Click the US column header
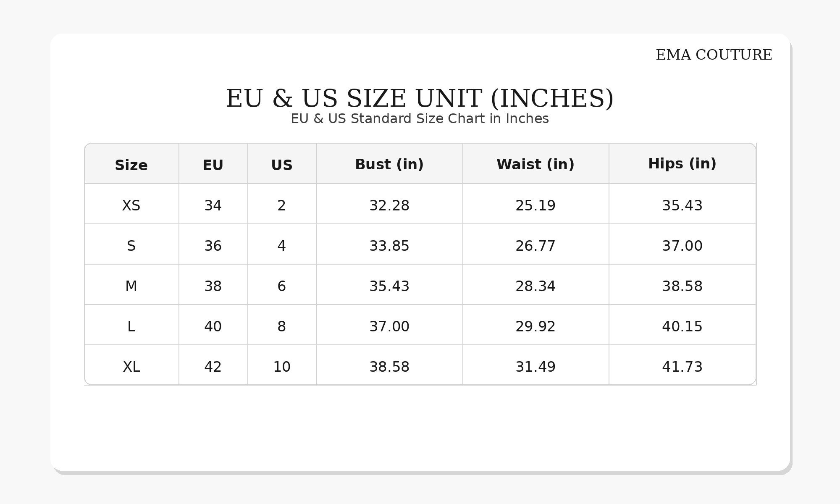The image size is (840, 504). click(282, 165)
